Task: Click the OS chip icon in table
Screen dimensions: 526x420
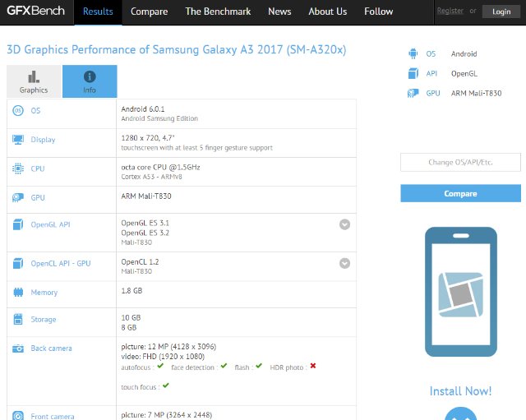Action: click(18, 111)
